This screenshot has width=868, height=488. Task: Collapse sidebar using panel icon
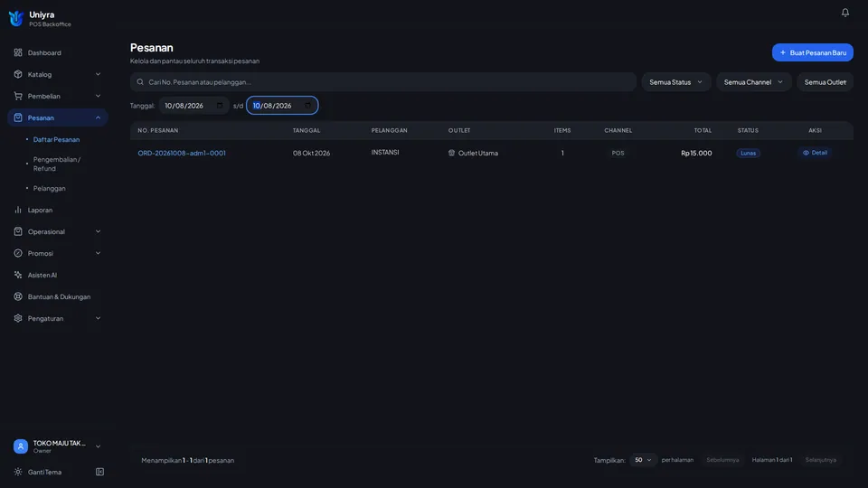tap(99, 472)
